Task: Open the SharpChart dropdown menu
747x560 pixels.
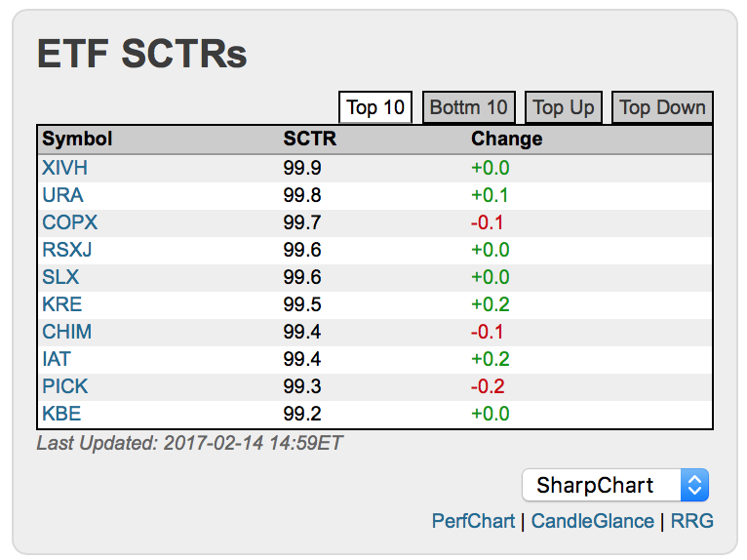Action: tap(614, 485)
